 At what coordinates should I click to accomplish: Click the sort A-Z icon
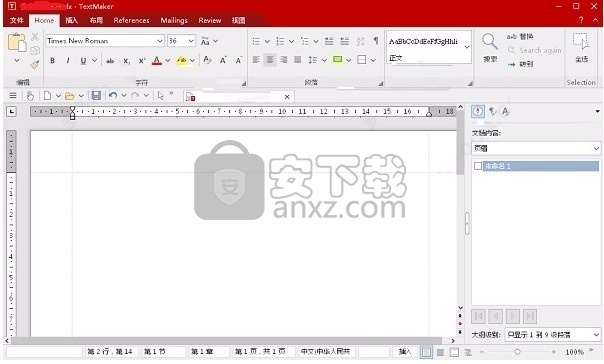pyautogui.click(x=361, y=41)
